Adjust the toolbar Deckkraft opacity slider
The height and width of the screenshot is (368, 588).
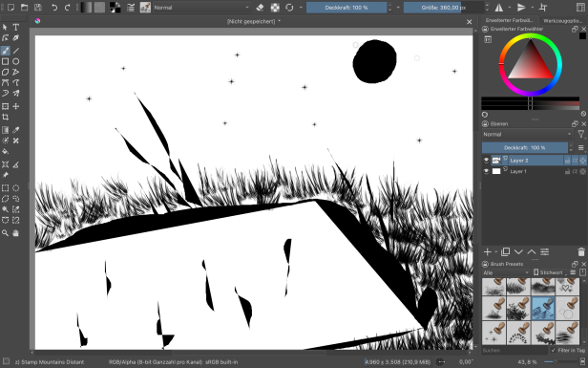[346, 7]
